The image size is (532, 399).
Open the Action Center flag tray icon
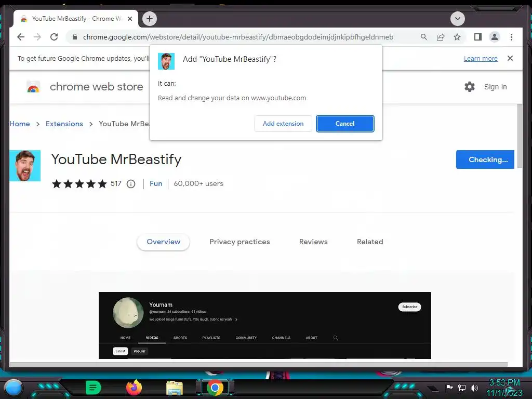coord(449,388)
